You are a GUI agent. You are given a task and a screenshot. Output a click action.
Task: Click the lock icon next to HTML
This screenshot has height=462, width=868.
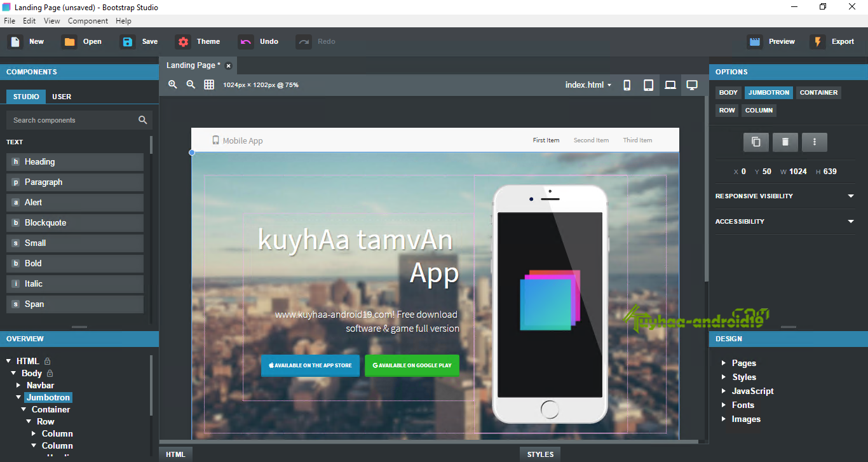pyautogui.click(x=47, y=361)
